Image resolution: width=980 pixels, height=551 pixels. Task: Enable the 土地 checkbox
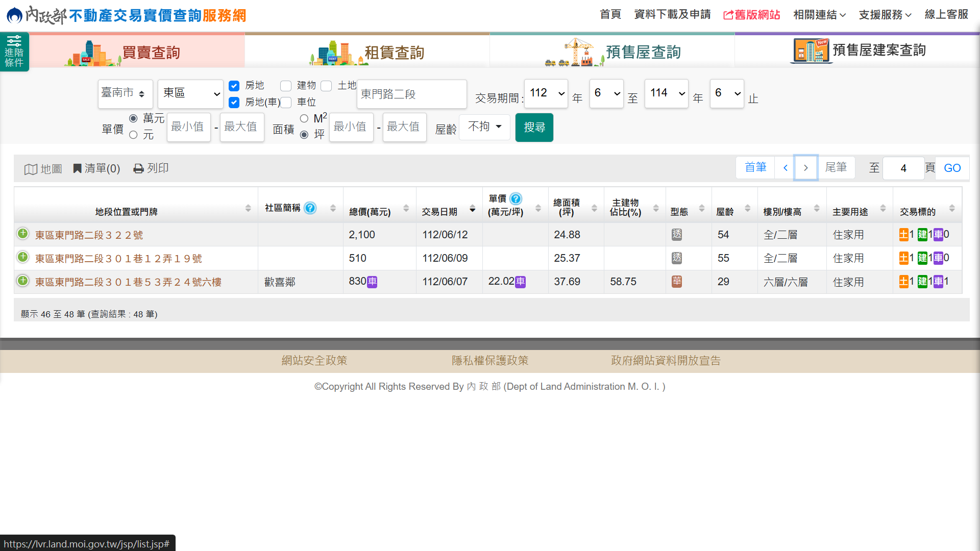pos(327,86)
